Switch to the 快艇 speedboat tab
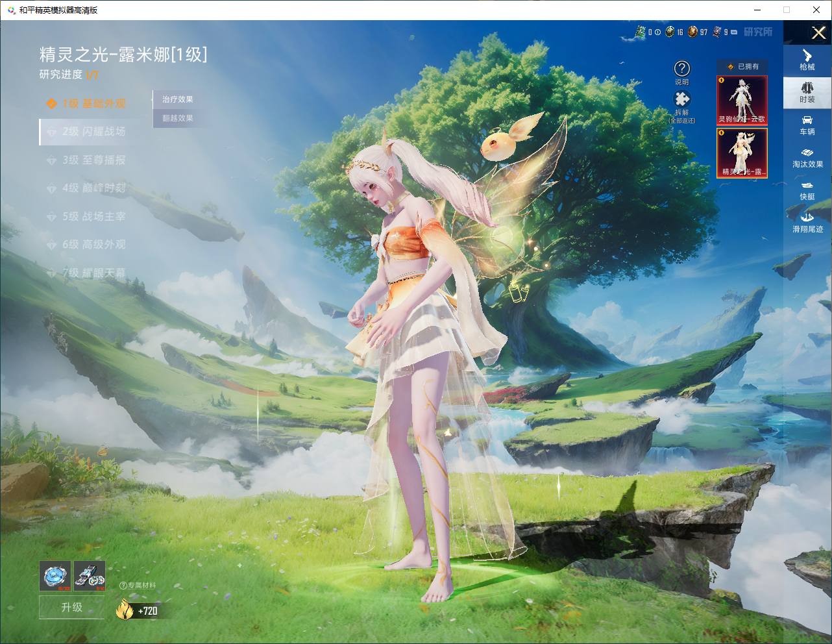Viewport: 832px width, 644px height. click(807, 190)
